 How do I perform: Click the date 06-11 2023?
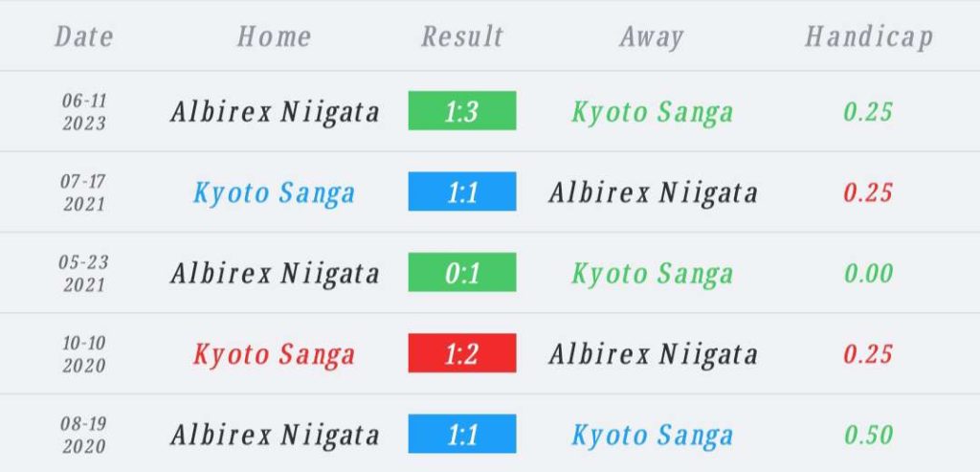click(84, 111)
